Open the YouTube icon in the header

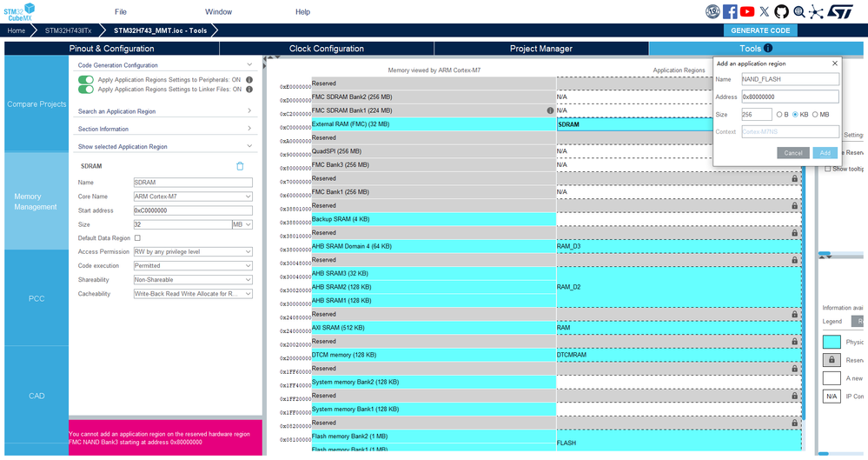click(746, 11)
